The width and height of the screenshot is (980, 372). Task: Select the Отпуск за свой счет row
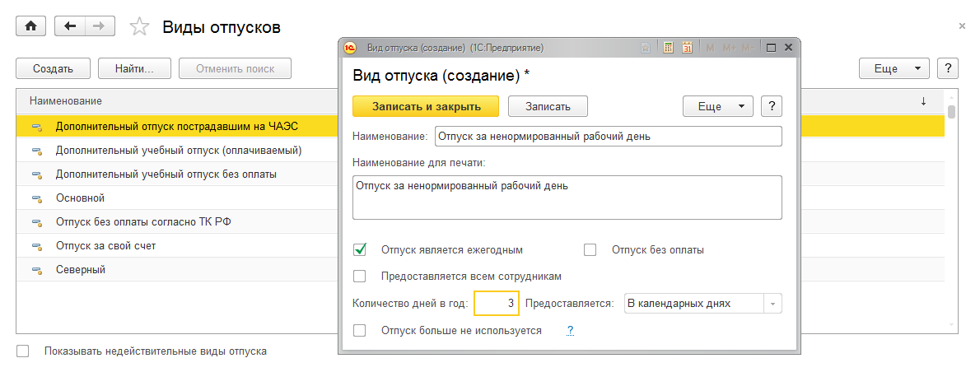click(105, 246)
